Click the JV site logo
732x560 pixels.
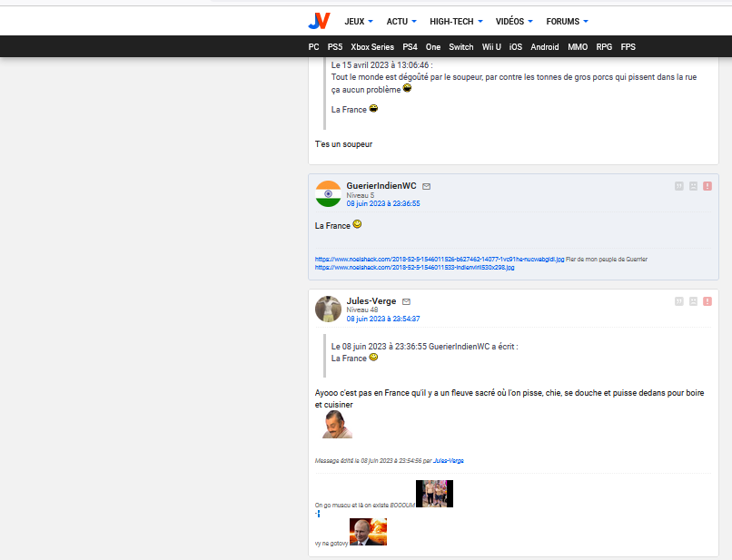pyautogui.click(x=319, y=21)
